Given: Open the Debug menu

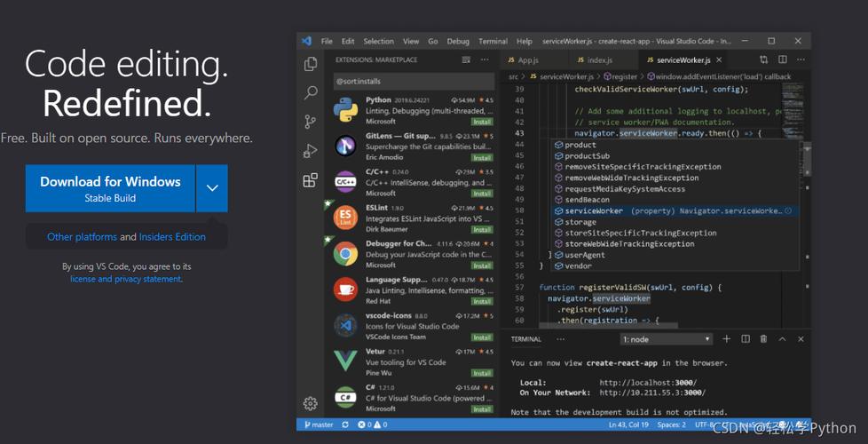Looking at the screenshot, I should (458, 42).
